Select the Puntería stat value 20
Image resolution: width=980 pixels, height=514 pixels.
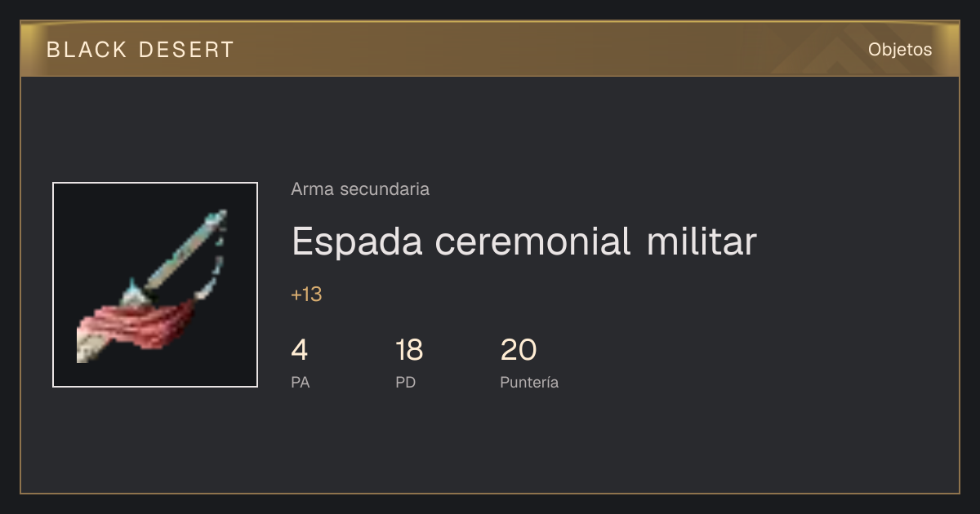pos(519,350)
